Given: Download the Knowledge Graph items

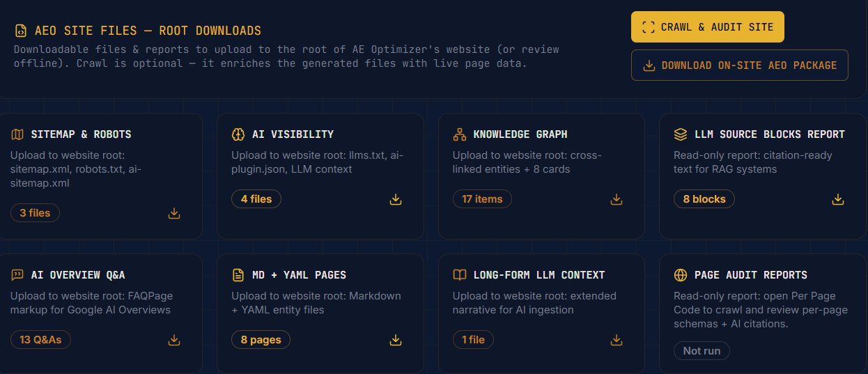Looking at the screenshot, I should coord(617,199).
